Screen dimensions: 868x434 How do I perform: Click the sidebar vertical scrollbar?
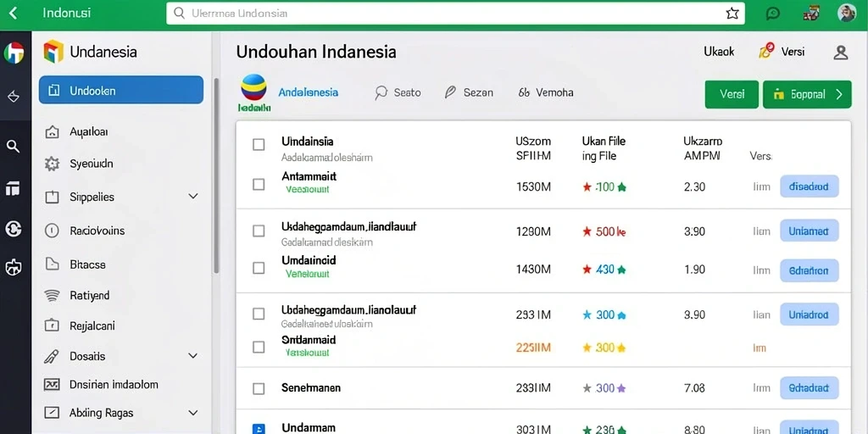(216, 175)
